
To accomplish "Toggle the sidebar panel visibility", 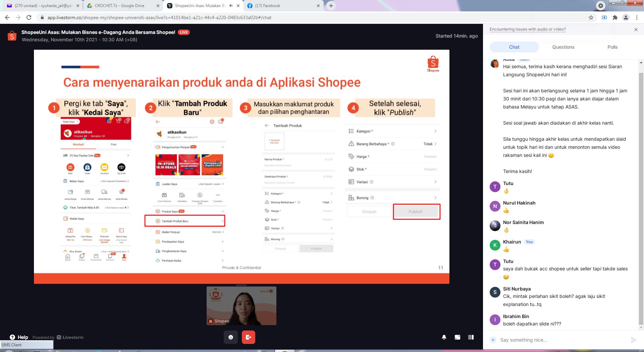I will 471,337.
